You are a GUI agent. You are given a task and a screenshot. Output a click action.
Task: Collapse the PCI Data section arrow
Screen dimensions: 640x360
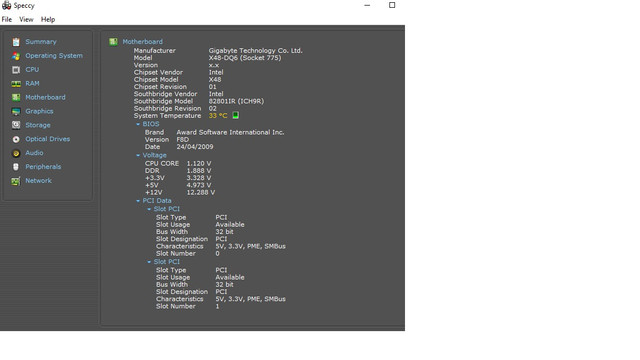pos(138,201)
